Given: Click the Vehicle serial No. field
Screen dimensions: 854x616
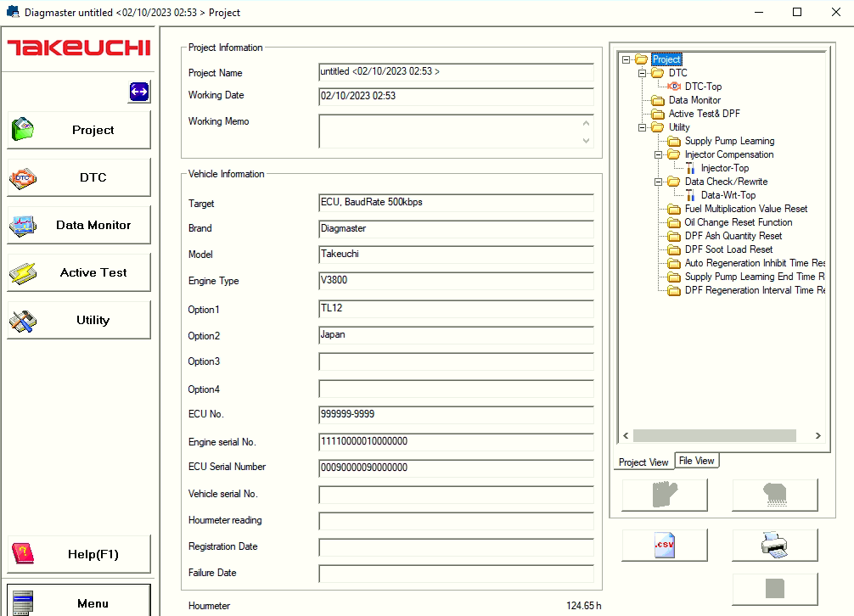Looking at the screenshot, I should pos(456,495).
